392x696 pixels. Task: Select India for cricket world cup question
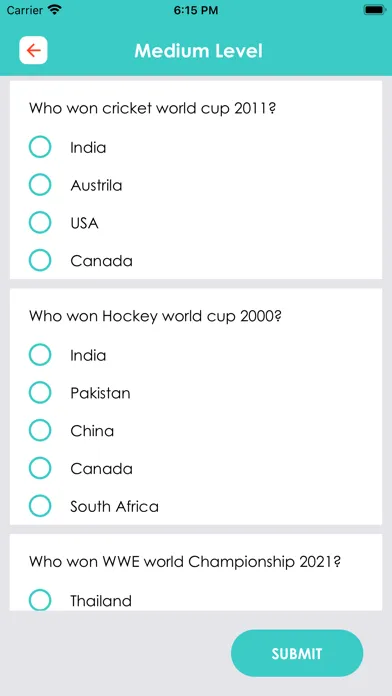point(40,147)
